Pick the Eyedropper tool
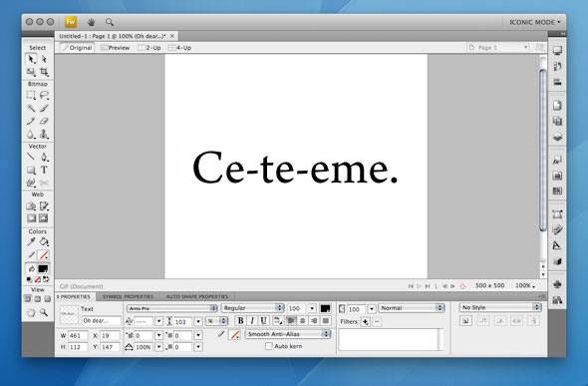The image size is (588, 386). [x=31, y=242]
